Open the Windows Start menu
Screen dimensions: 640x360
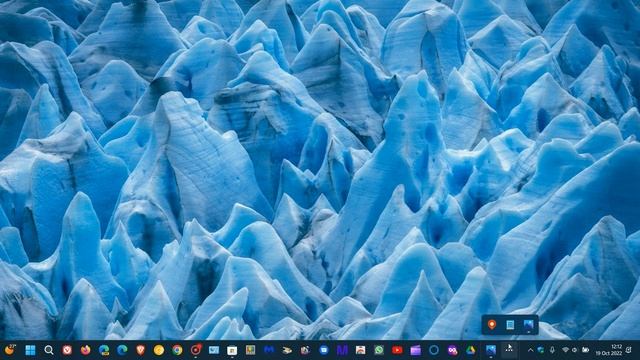pos(30,350)
